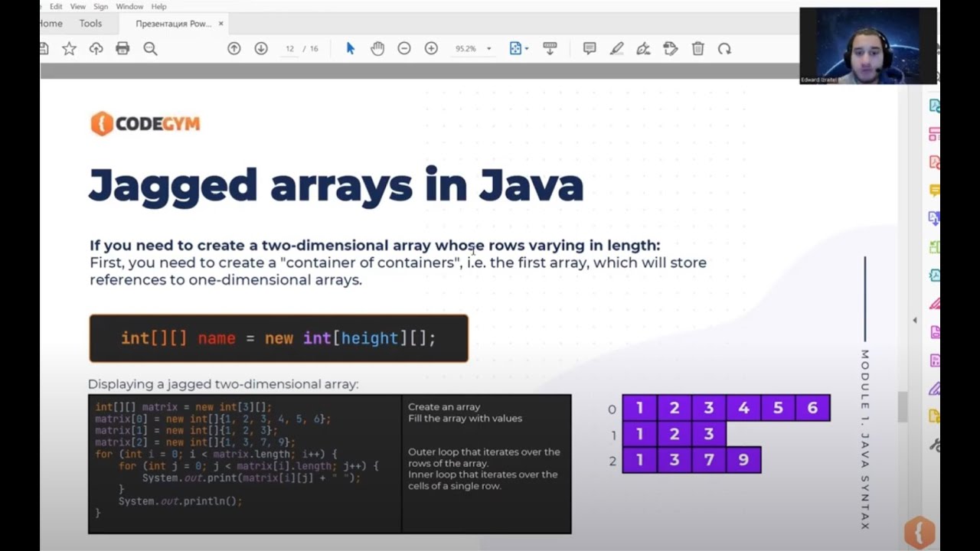Click the purple array cell containing 9
This screenshot has width=980, height=551.
743,460
